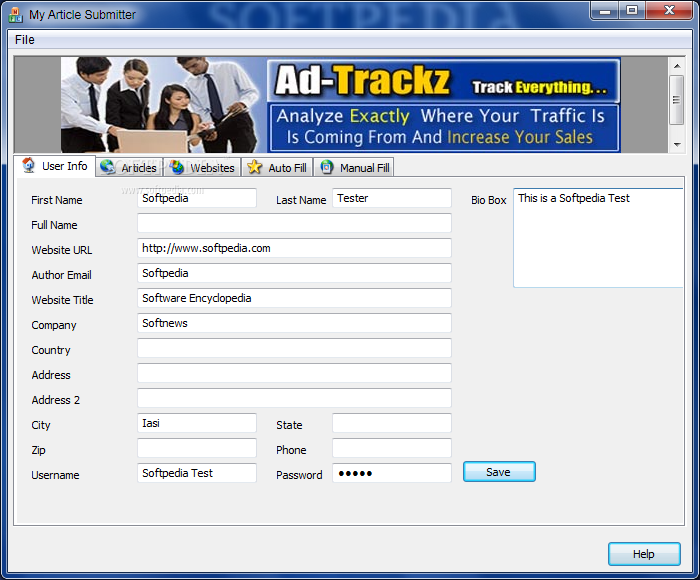Click inside the Company field
Image resolution: width=700 pixels, height=580 pixels.
click(x=294, y=323)
